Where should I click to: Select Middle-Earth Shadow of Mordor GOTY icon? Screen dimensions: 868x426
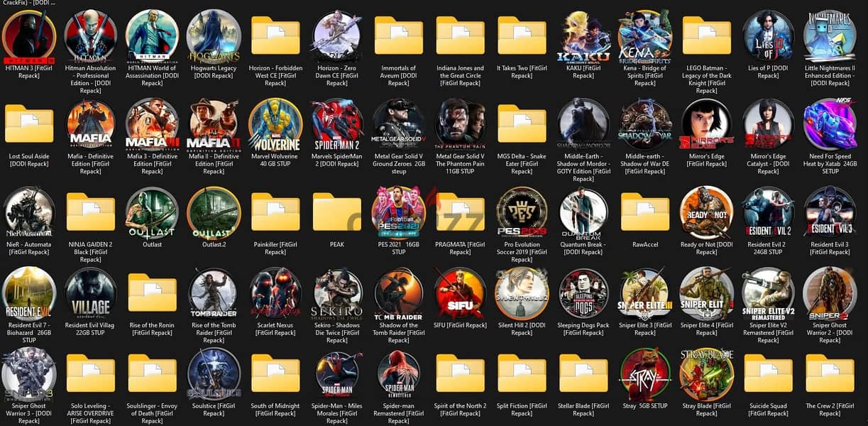583,125
